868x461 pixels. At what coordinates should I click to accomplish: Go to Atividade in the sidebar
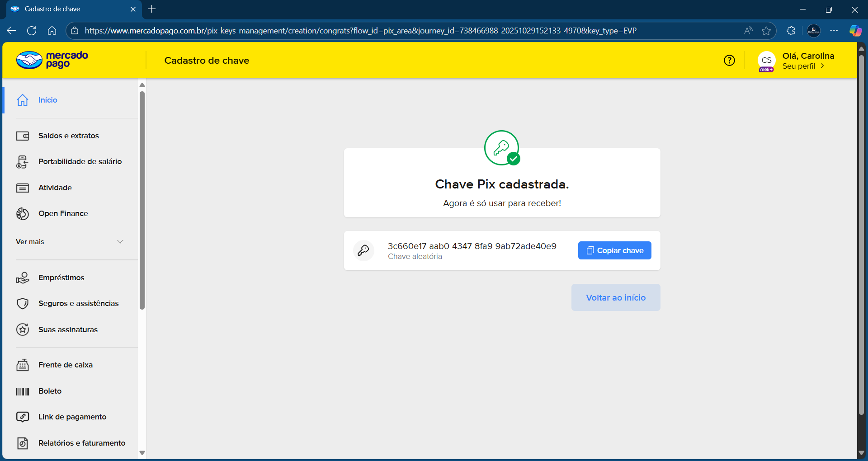pyautogui.click(x=55, y=188)
